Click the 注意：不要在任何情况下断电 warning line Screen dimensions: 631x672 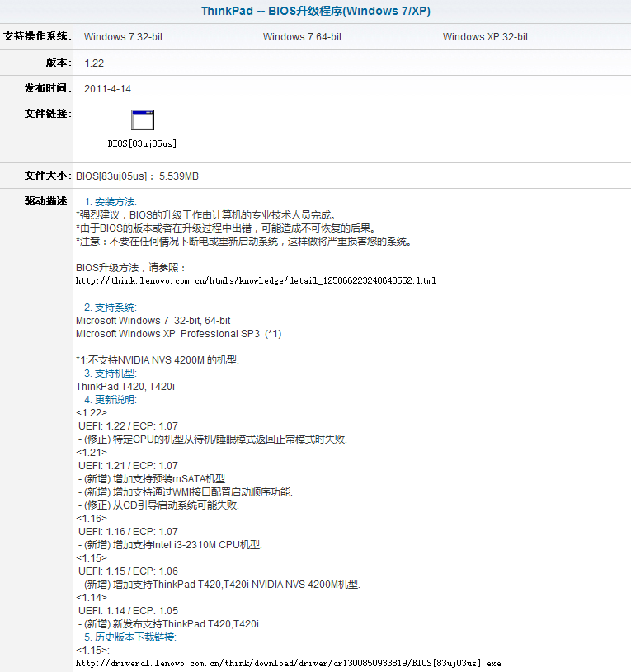[244, 242]
